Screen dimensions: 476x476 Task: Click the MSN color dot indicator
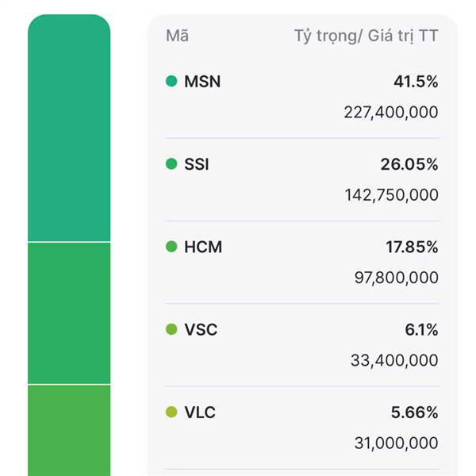point(171,81)
